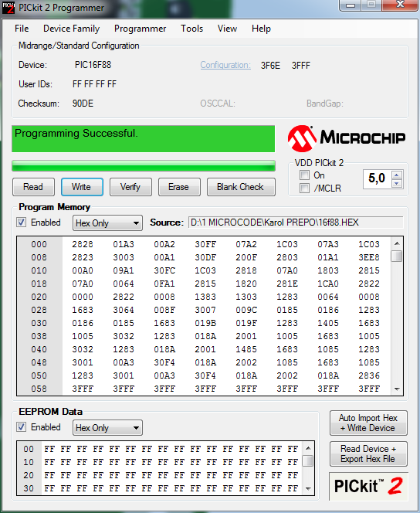
Task: Click the Verify button
Action: (130, 187)
